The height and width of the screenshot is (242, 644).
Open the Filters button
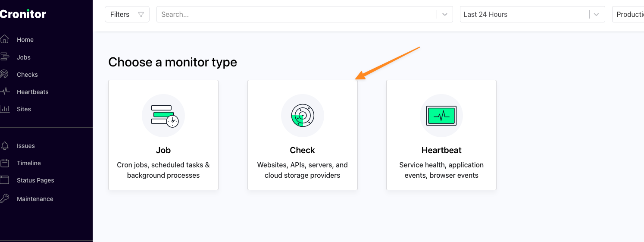pyautogui.click(x=127, y=14)
